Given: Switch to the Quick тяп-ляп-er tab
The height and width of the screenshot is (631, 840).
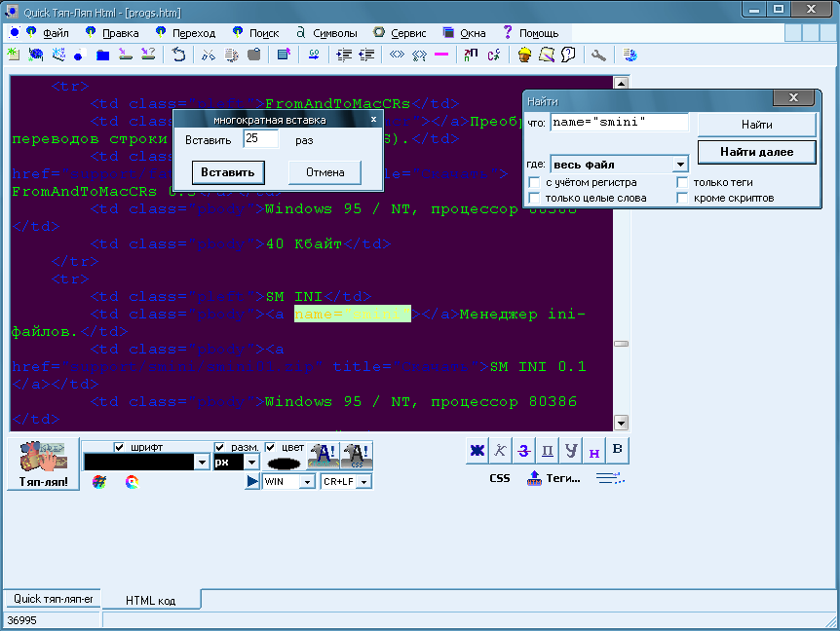Looking at the screenshot, I should click(x=53, y=599).
